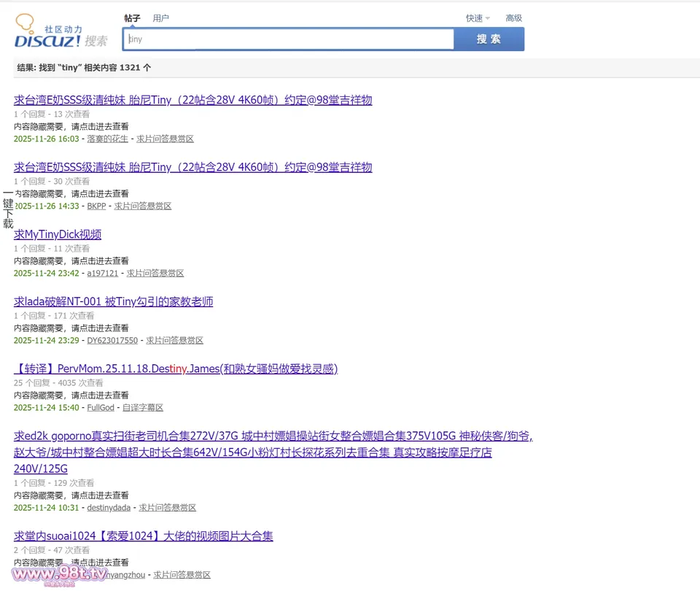Open author profile 落寞的花生
This screenshot has width=700, height=591.
[108, 139]
